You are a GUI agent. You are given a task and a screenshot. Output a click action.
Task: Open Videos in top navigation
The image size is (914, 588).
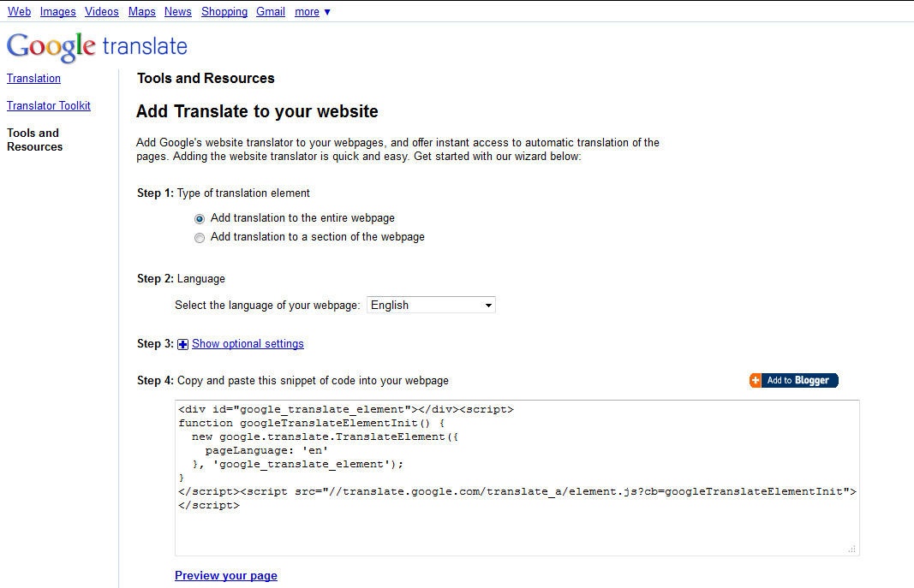point(102,12)
